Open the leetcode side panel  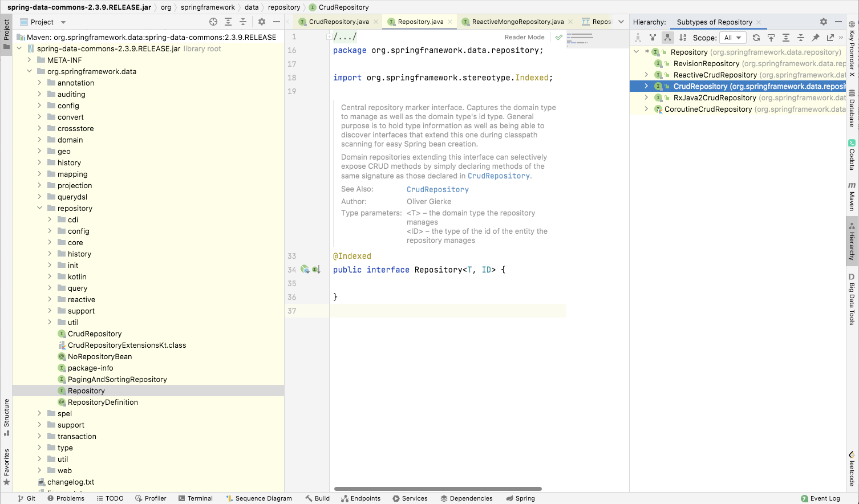(852, 469)
